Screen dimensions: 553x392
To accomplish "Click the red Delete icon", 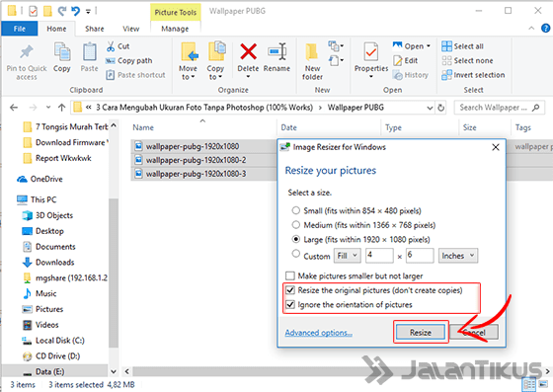I will pyautogui.click(x=248, y=51).
